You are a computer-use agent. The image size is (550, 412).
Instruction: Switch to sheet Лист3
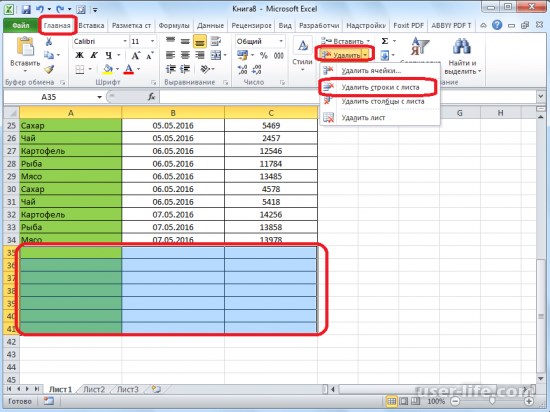pos(127,389)
